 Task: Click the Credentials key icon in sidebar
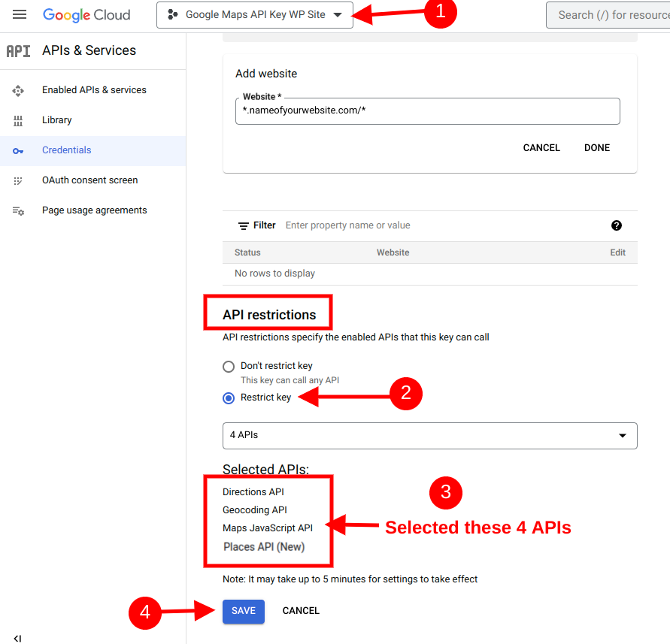tap(17, 150)
